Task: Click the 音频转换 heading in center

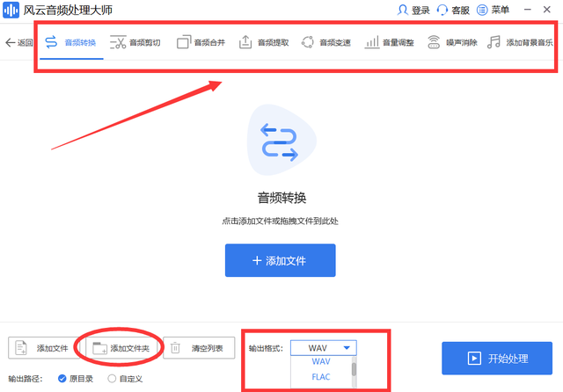Action: point(281,198)
